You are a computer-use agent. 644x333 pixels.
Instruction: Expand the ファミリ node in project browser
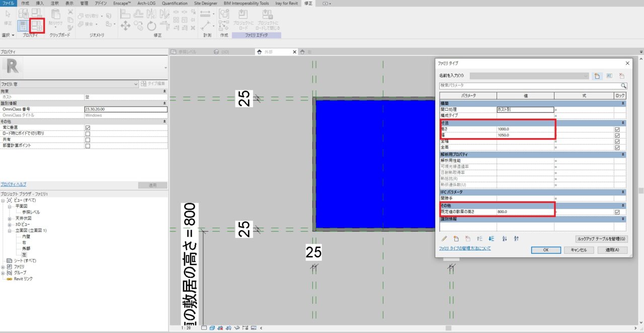point(3,267)
